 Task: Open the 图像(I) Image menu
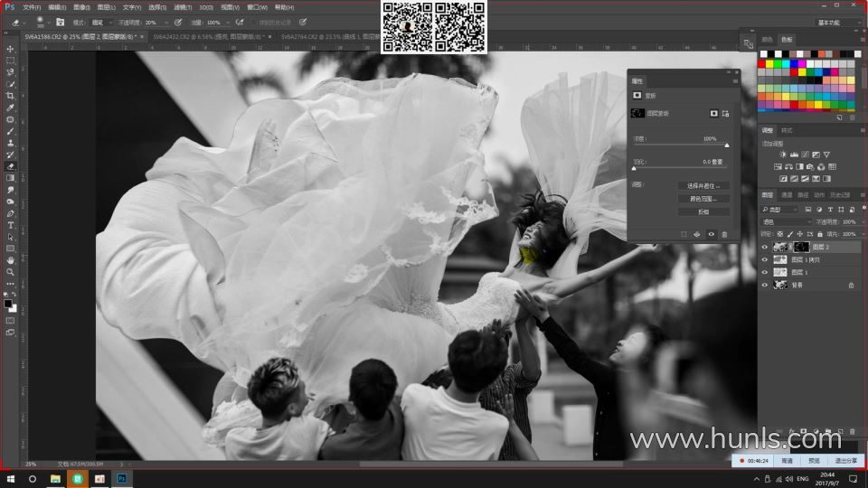click(x=81, y=7)
